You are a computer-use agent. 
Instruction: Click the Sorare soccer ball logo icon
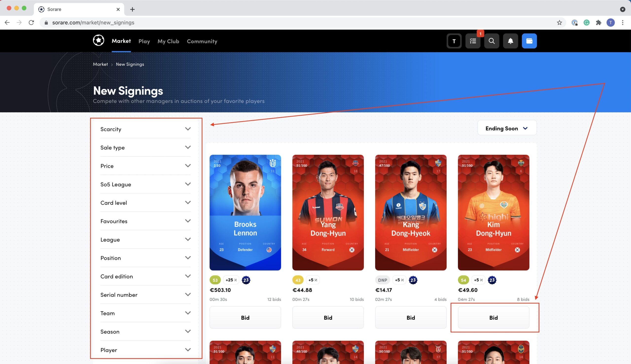[x=99, y=41]
